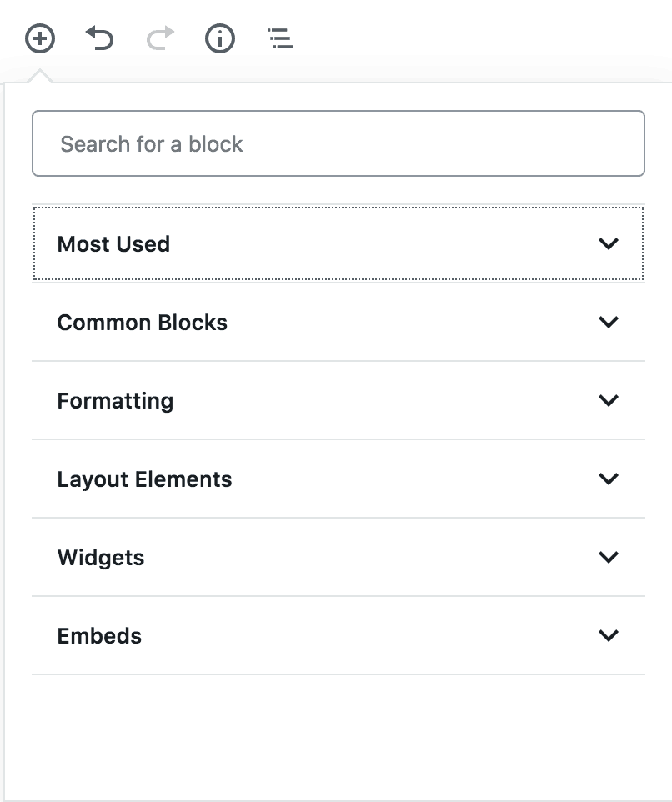Select the Embeds label text
This screenshot has height=802, width=672.
click(99, 636)
